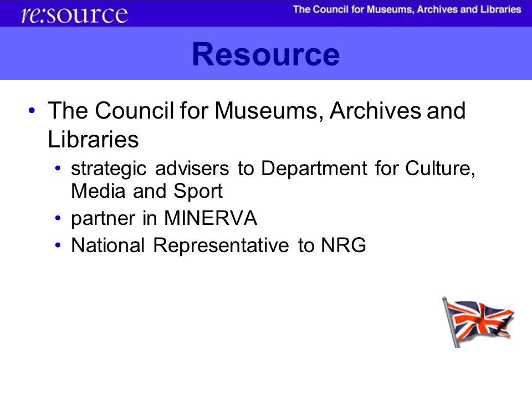Click the 'partner in MINERVA' bullet

164,218
